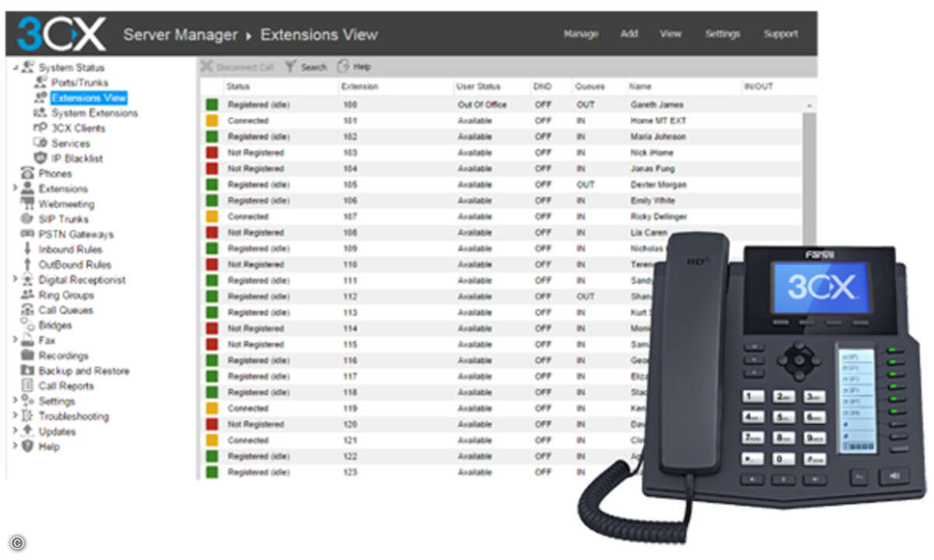The height and width of the screenshot is (560, 934).
Task: Click extension number 107 cell
Action: pyautogui.click(x=349, y=216)
